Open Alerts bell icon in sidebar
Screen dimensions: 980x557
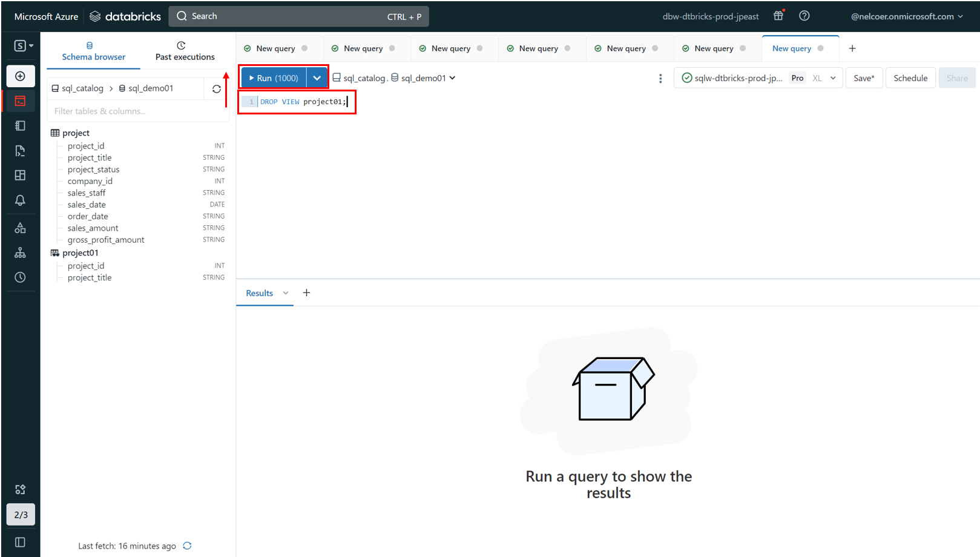pos(20,200)
